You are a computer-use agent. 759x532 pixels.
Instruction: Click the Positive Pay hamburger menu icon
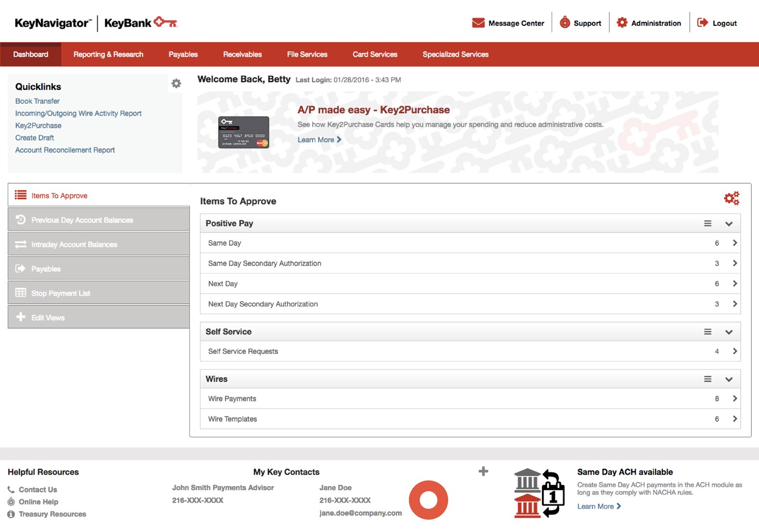(708, 223)
